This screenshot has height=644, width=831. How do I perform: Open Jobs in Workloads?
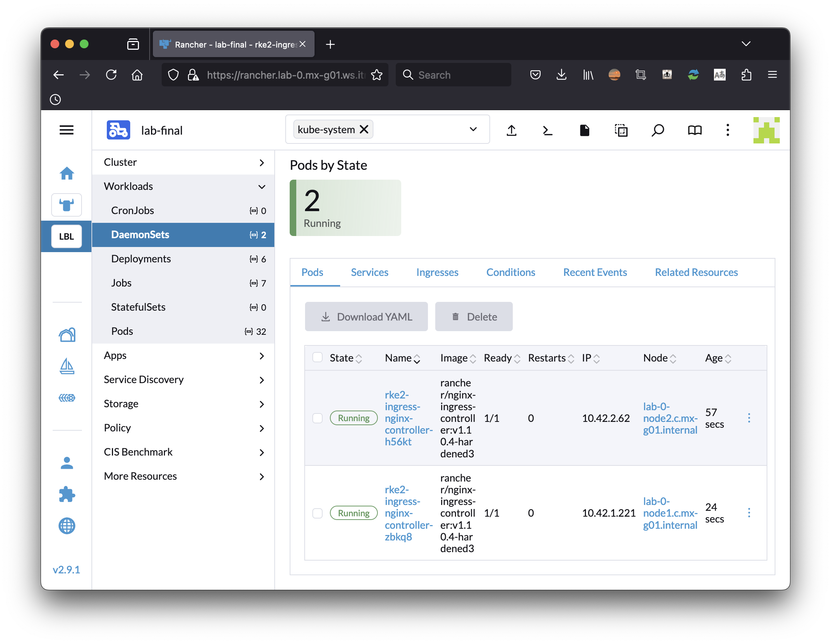tap(183, 283)
